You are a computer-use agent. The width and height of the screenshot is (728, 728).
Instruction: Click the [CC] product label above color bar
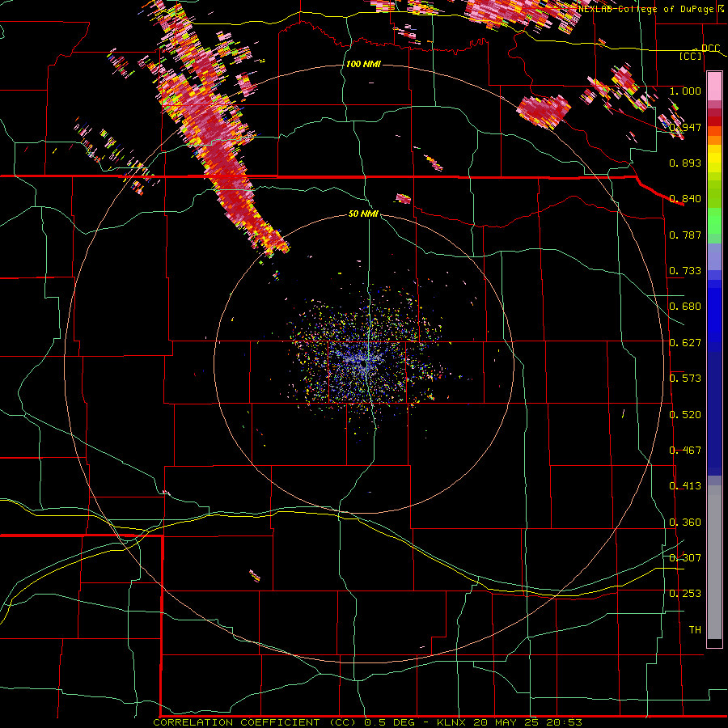pyautogui.click(x=691, y=56)
